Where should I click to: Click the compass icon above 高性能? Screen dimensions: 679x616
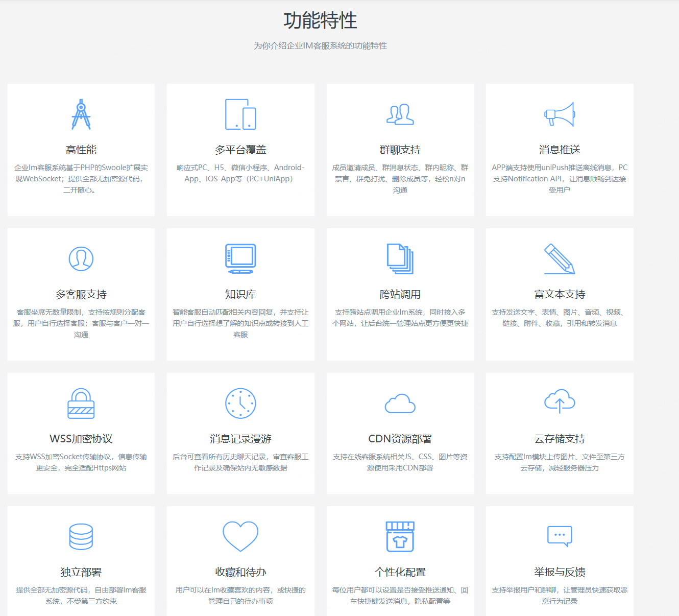[81, 114]
